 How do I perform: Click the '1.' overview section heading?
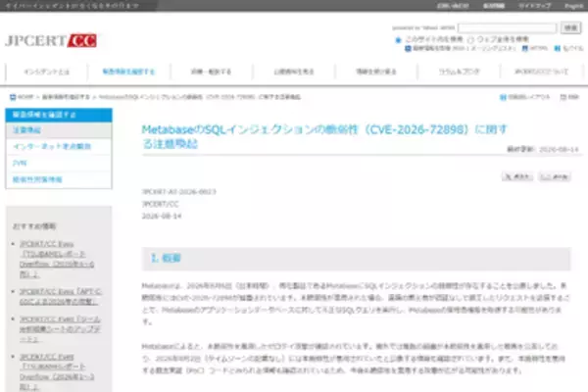[x=167, y=258]
